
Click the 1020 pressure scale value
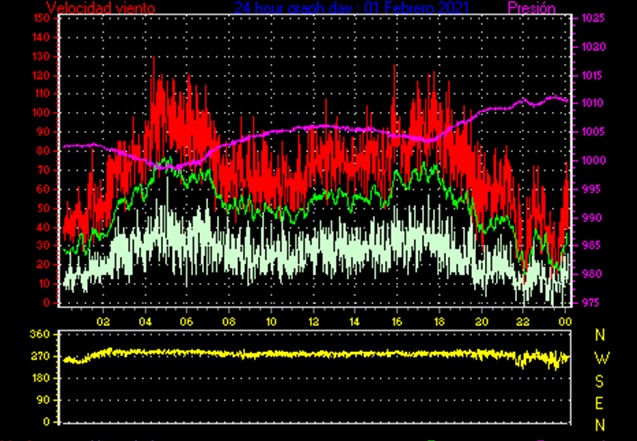593,47
